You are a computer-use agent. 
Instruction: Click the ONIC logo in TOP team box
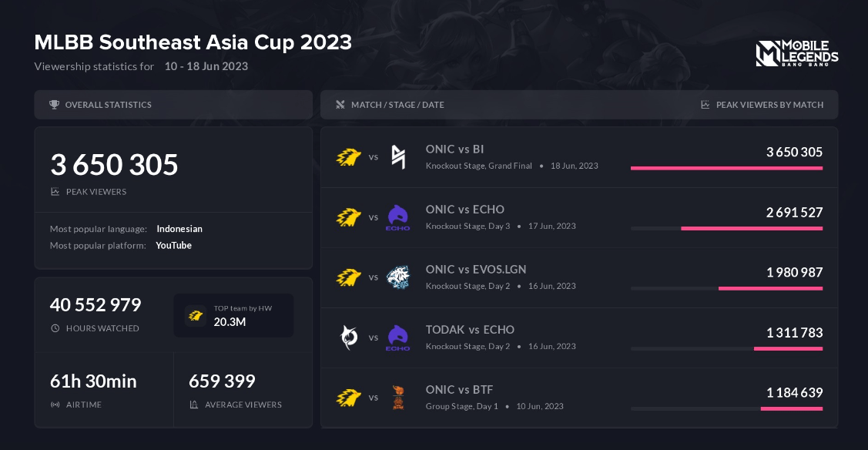click(x=196, y=315)
